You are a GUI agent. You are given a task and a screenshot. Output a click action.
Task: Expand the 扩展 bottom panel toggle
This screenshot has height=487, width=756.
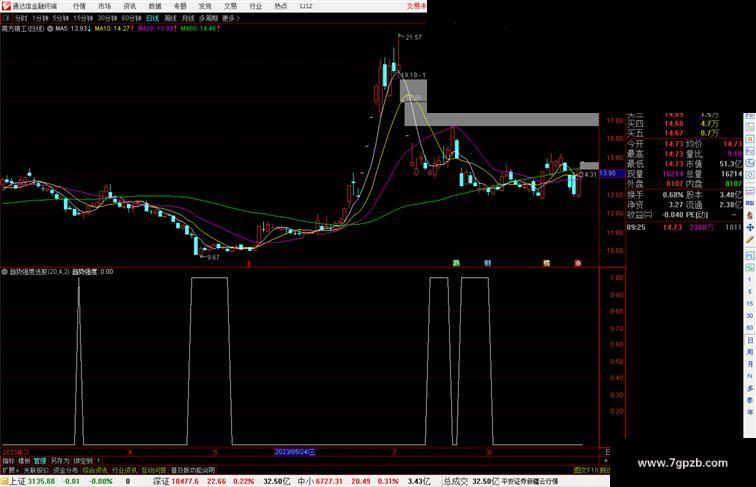tap(10, 470)
